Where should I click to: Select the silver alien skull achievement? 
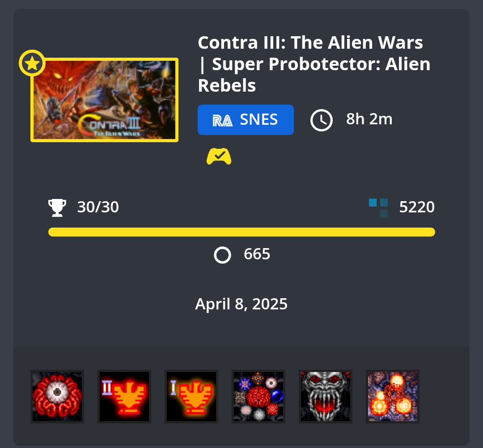(x=326, y=396)
